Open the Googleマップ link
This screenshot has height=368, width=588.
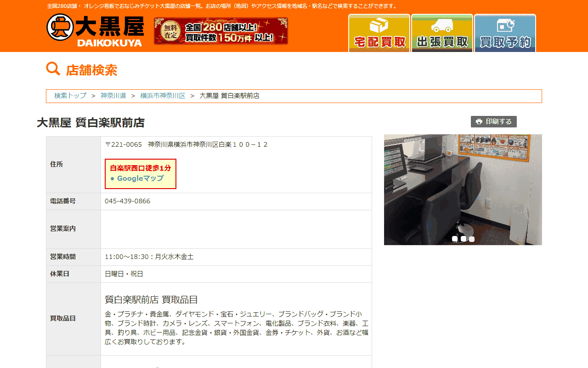(x=140, y=178)
